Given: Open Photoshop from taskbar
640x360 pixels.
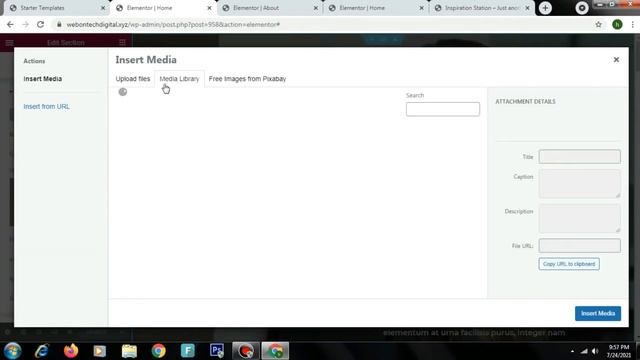Looking at the screenshot, I should click(217, 351).
